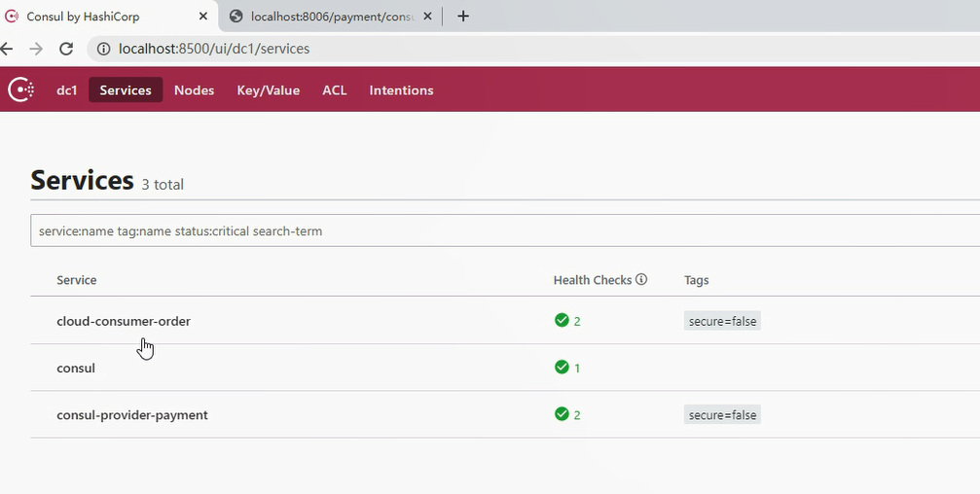Viewport: 980px width, 494px height.
Task: Click the Consul favicon on the first tab
Action: point(12,17)
